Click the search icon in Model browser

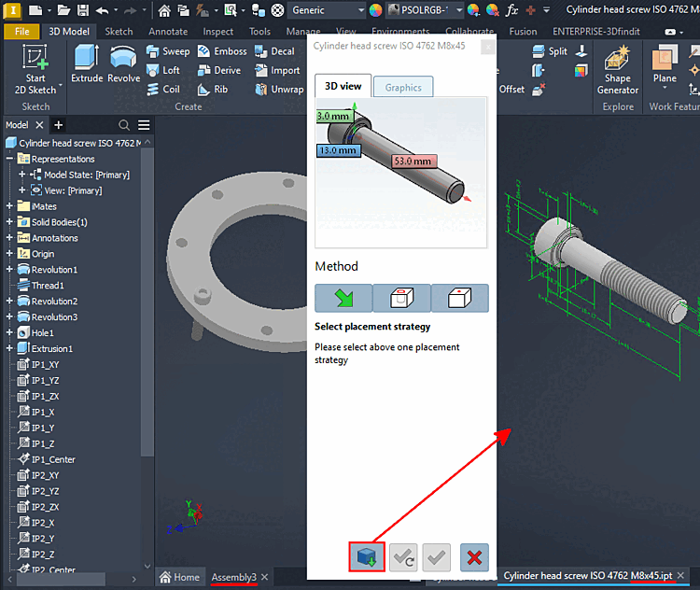click(124, 125)
